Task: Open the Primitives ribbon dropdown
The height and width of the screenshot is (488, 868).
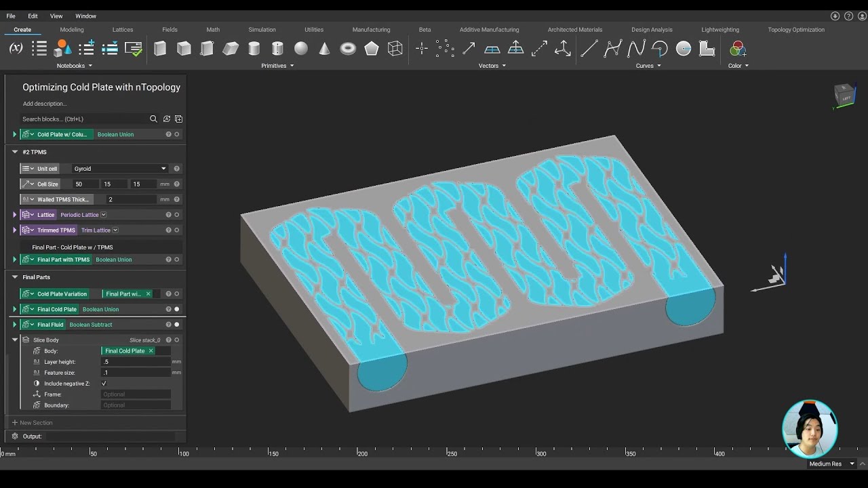Action: tap(277, 66)
